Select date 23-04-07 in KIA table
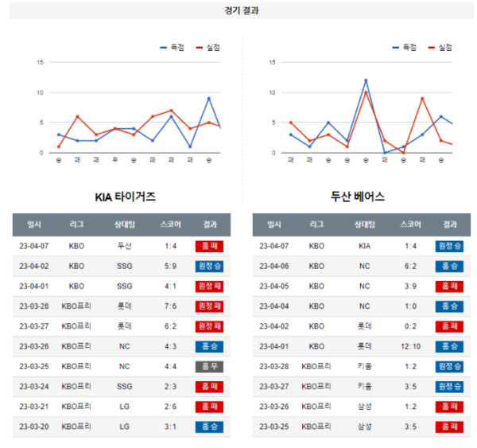Image resolution: width=477 pixels, height=448 pixels. pos(34,246)
